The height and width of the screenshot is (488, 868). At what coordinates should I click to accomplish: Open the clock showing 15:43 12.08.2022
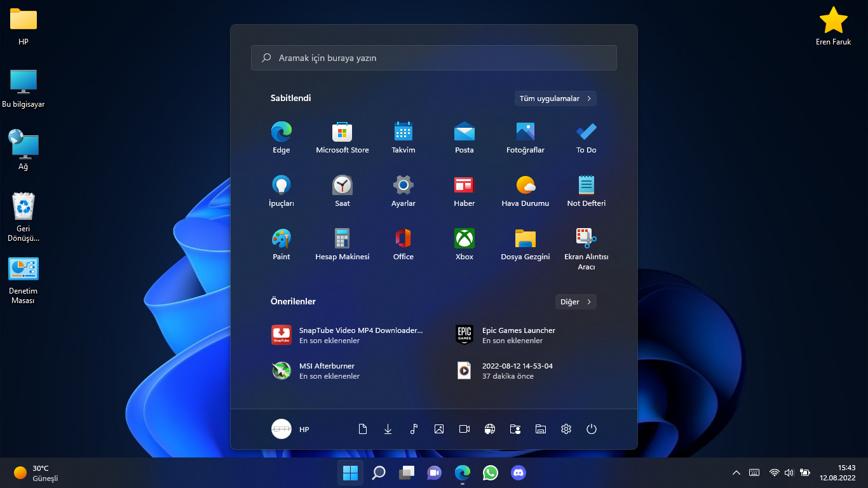click(x=837, y=473)
